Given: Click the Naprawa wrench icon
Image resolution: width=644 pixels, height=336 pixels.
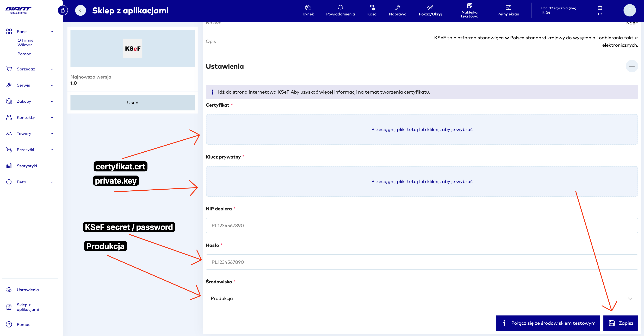Looking at the screenshot, I should pos(398,10).
